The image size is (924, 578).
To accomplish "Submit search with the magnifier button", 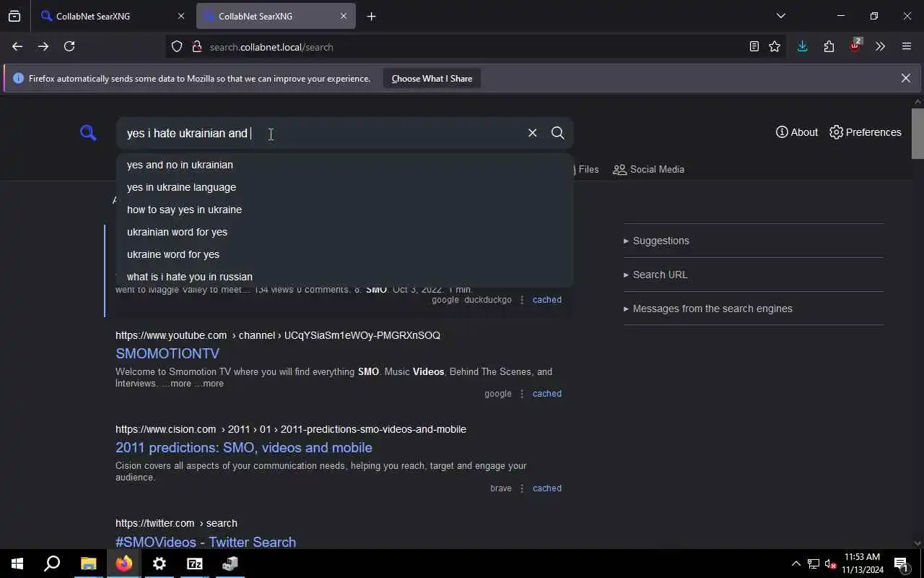I will coord(557,133).
